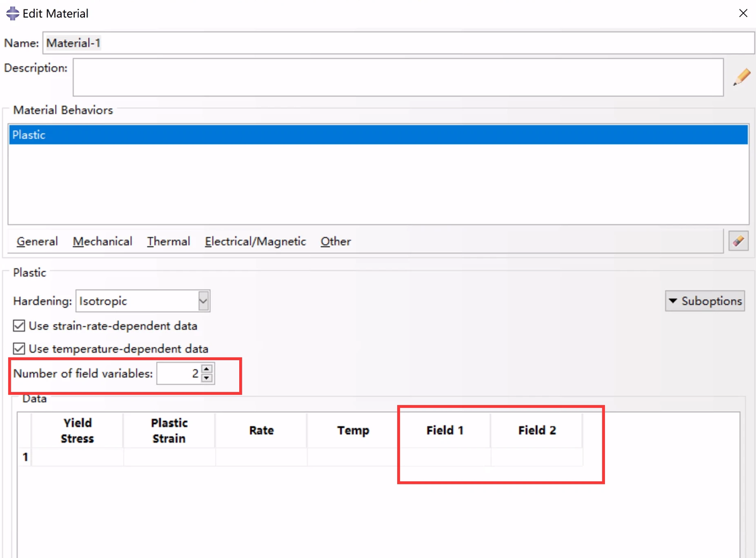
Task: Select row 1 header in data table
Action: [25, 457]
